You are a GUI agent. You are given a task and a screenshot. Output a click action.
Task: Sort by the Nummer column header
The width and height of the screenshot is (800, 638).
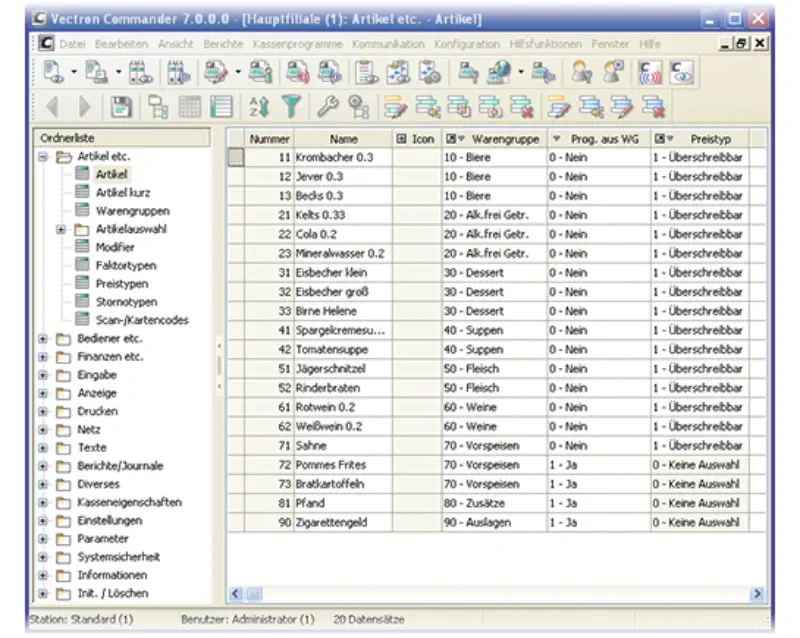tap(269, 139)
